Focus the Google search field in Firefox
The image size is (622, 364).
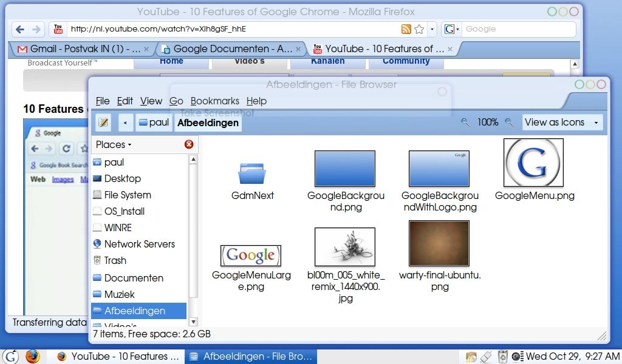pos(519,29)
